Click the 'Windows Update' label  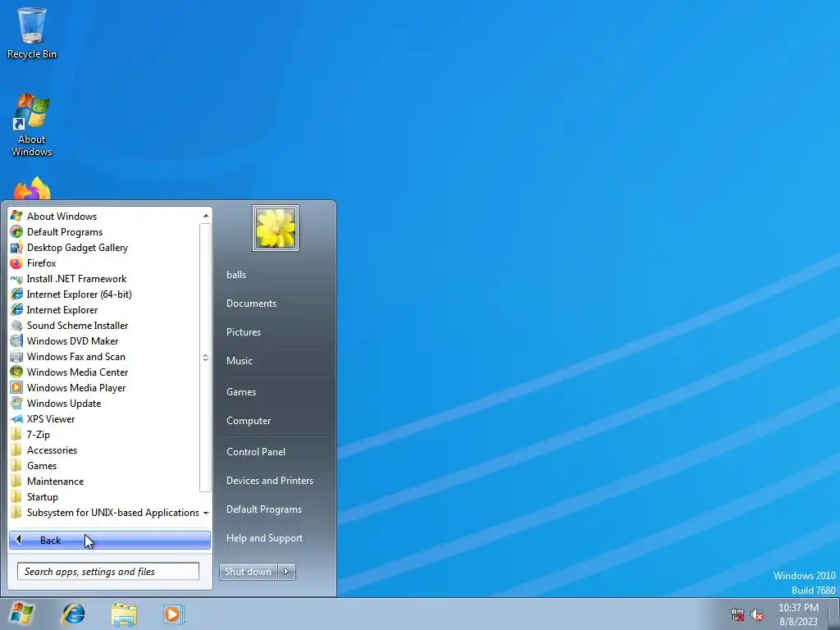click(64, 404)
